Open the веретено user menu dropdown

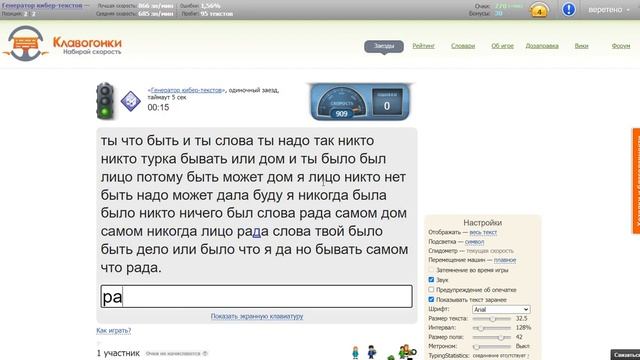point(609,9)
